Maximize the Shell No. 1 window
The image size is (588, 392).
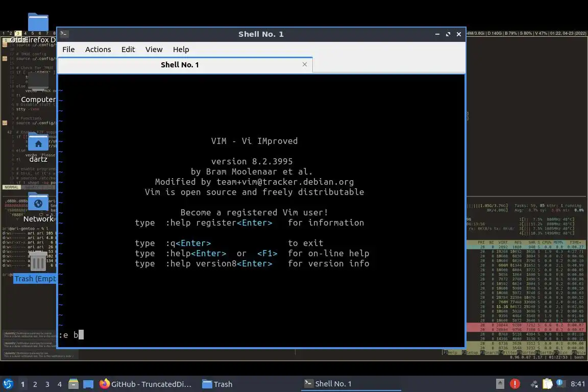point(448,34)
